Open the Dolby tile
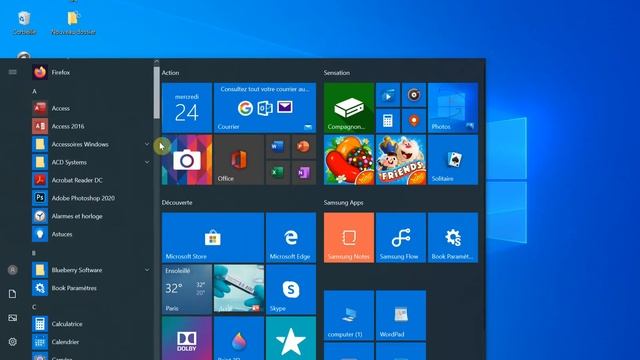This screenshot has width=640, height=360. (x=187, y=338)
